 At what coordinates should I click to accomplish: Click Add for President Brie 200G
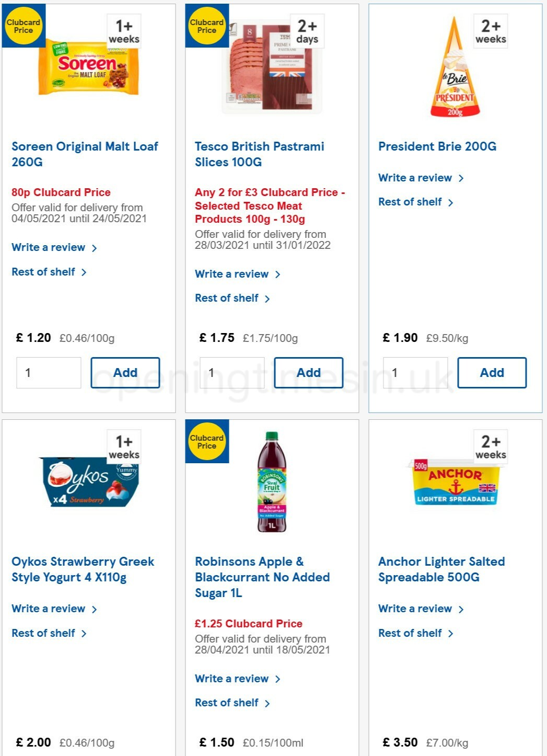(492, 372)
